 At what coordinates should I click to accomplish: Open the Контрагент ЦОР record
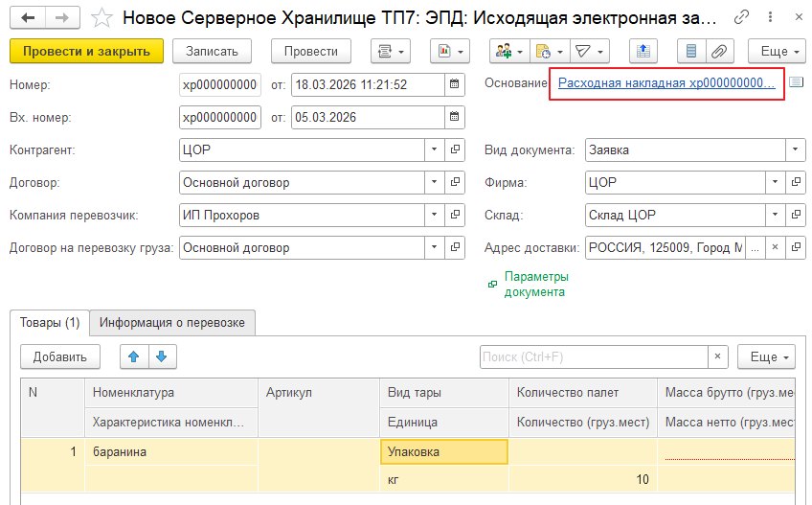click(455, 149)
